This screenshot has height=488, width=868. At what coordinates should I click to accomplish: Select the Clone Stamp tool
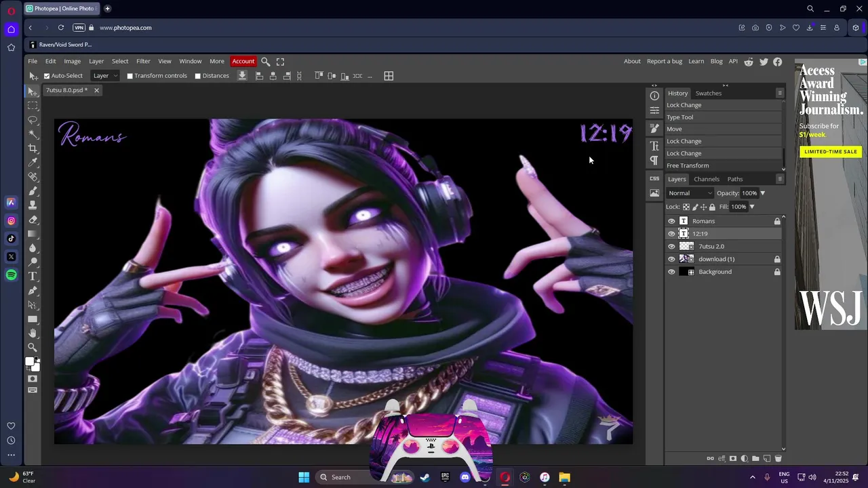pyautogui.click(x=33, y=205)
